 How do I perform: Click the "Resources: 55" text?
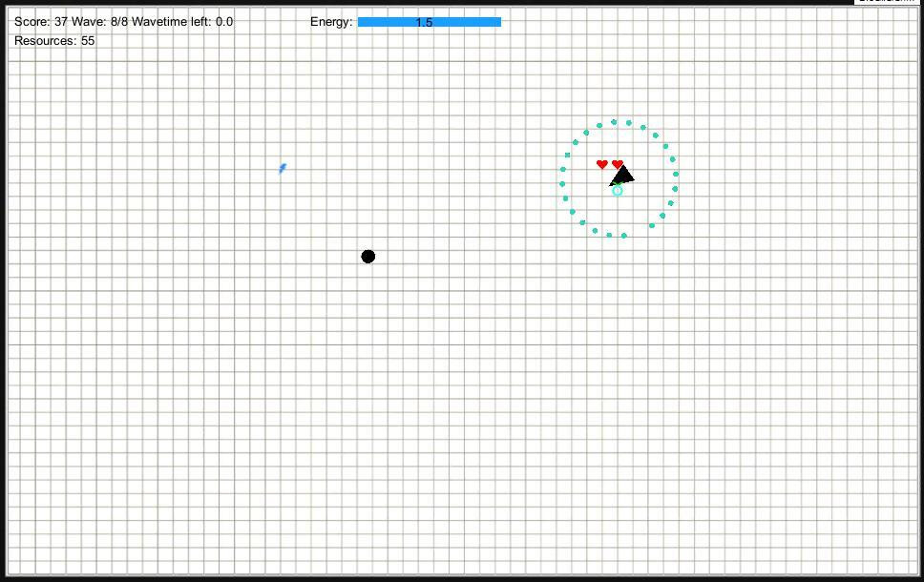point(54,41)
